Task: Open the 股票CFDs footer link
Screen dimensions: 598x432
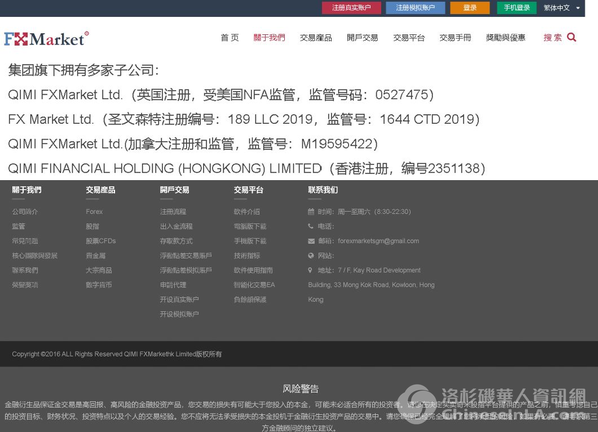Action: (x=101, y=241)
